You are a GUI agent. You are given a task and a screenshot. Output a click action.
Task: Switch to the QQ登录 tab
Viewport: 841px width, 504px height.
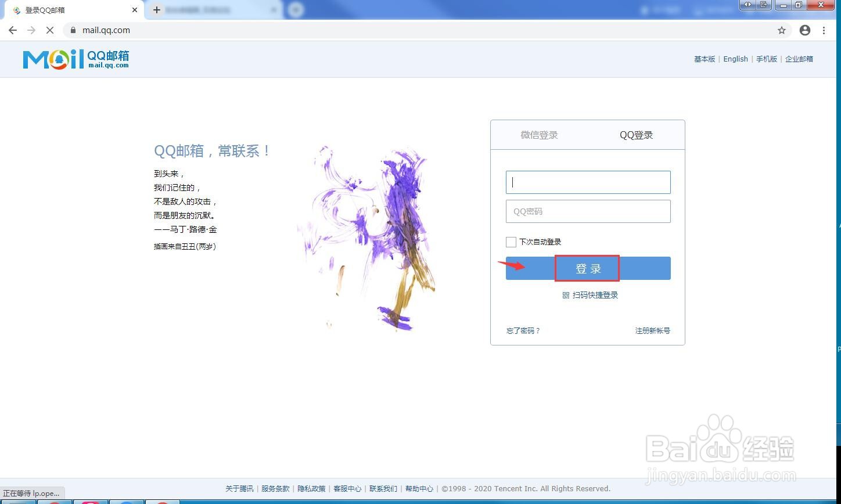click(636, 135)
